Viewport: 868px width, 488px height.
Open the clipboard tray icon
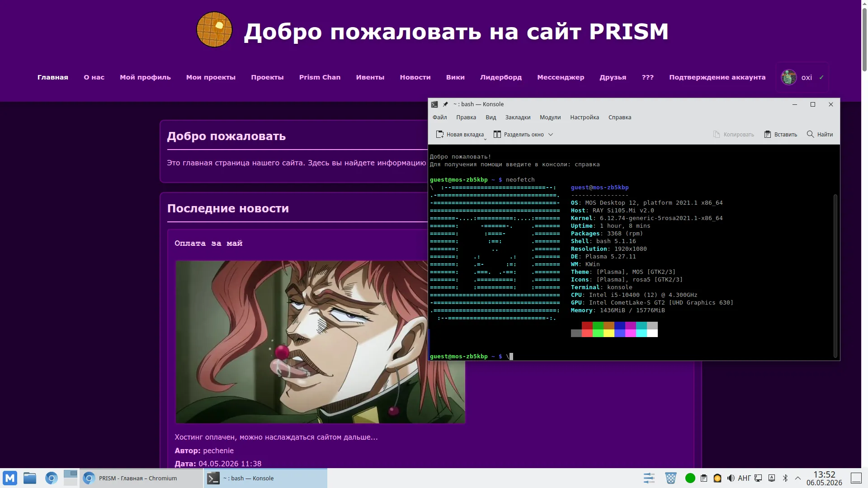point(704,478)
